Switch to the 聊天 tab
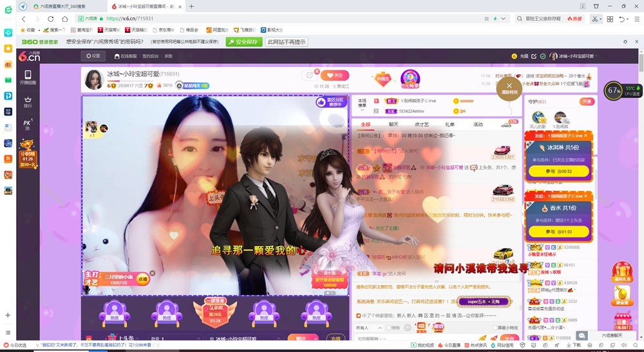 [x=393, y=124]
